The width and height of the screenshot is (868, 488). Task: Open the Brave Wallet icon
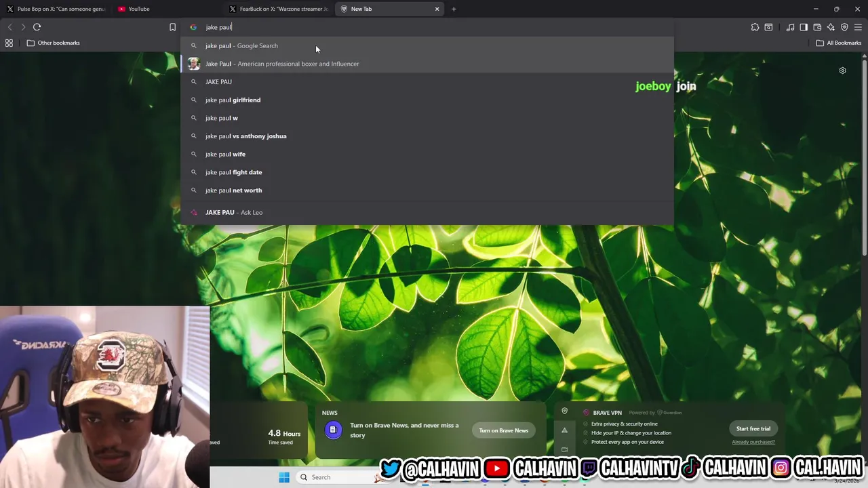point(817,27)
